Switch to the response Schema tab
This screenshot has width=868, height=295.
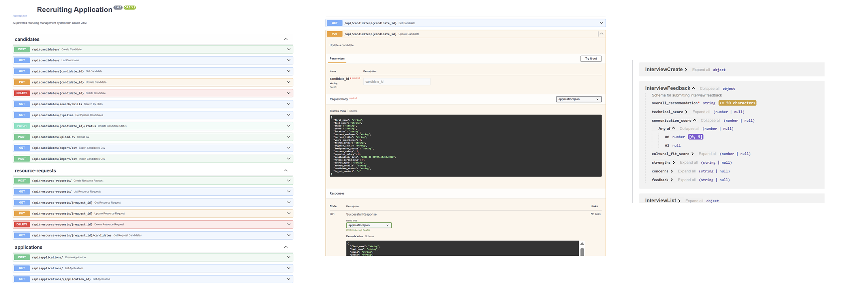click(x=369, y=236)
